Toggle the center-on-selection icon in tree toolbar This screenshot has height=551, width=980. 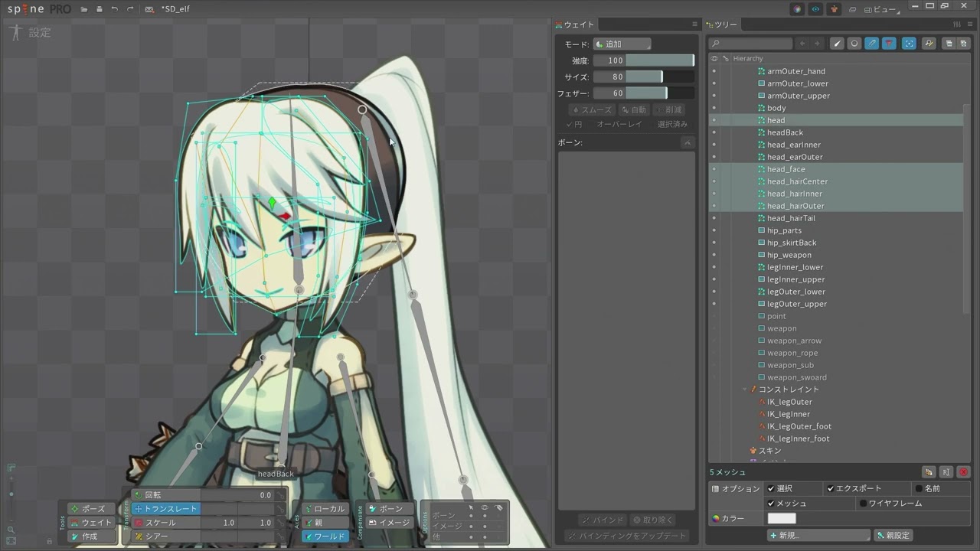pyautogui.click(x=909, y=44)
